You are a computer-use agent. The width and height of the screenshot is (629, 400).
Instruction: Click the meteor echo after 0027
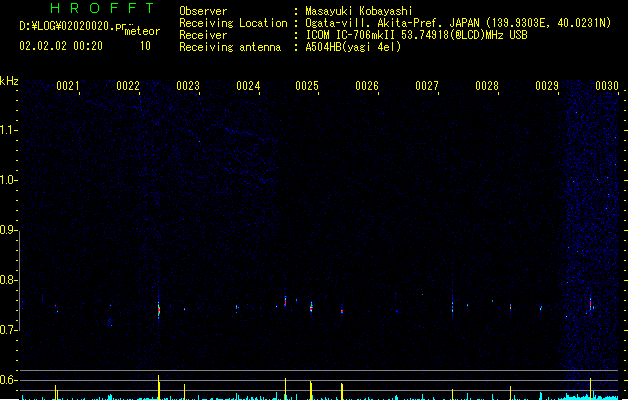452,307
